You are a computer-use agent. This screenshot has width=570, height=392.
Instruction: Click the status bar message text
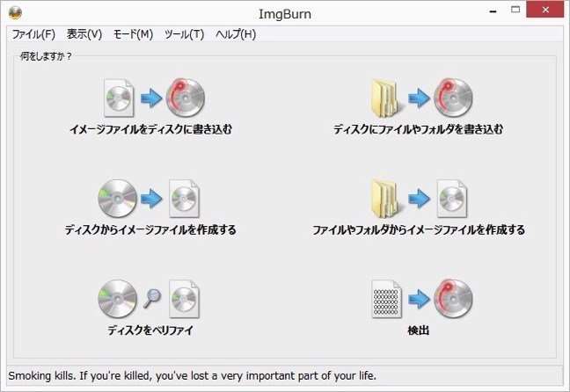[193, 375]
